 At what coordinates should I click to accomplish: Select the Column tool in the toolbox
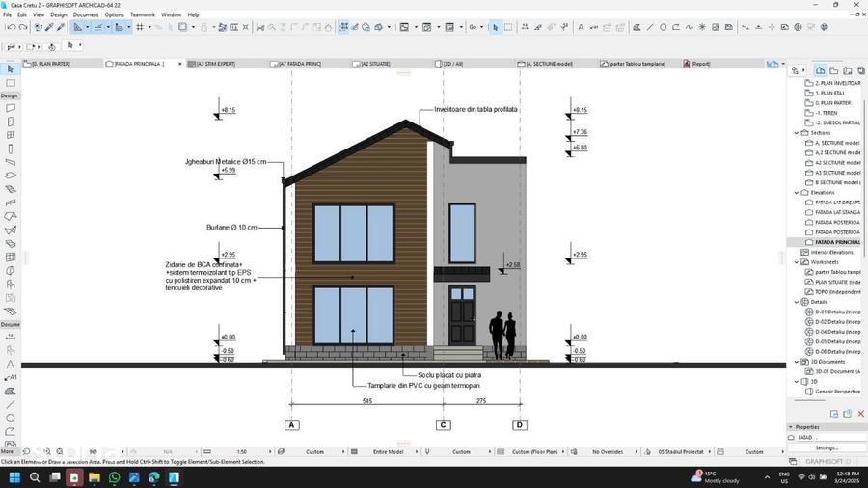tap(10, 149)
